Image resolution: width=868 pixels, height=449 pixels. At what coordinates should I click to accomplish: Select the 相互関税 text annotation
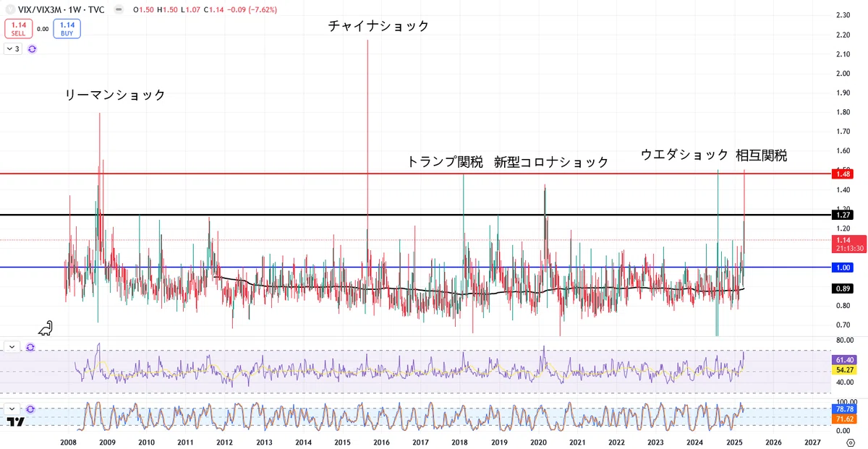[762, 155]
